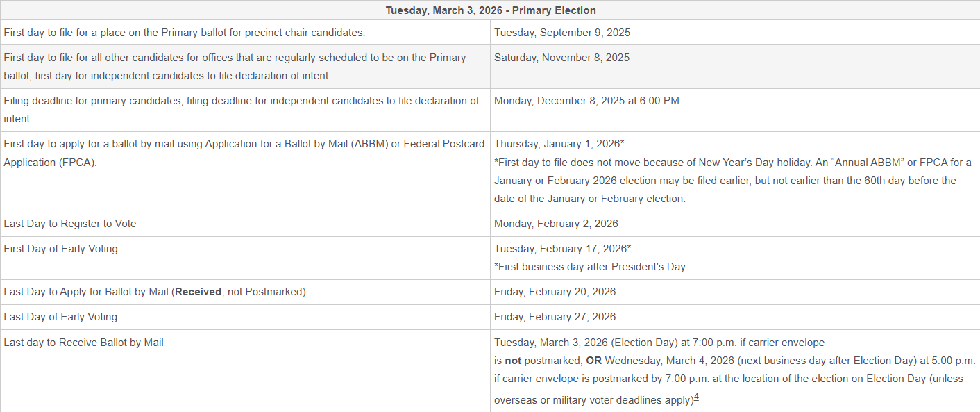The height and width of the screenshot is (412, 980).
Task: Click footnote 4 superscript link
Action: pos(696,397)
